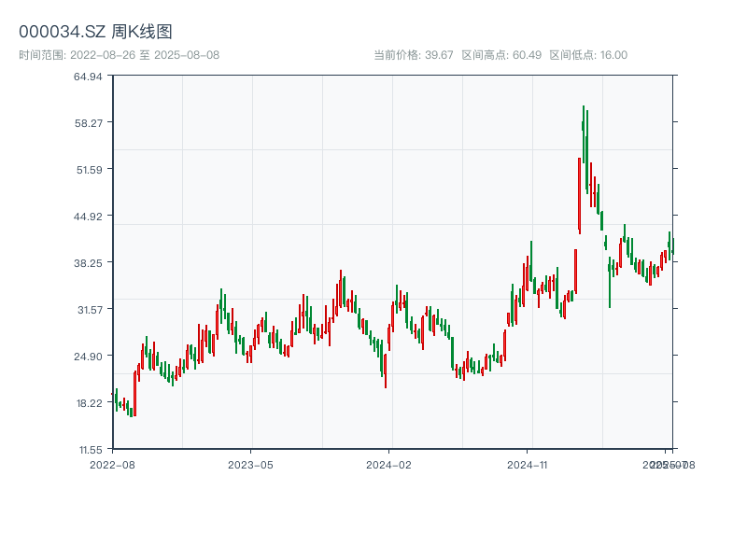
Task: Click the 2022-08 x-axis date label
Action: point(112,464)
